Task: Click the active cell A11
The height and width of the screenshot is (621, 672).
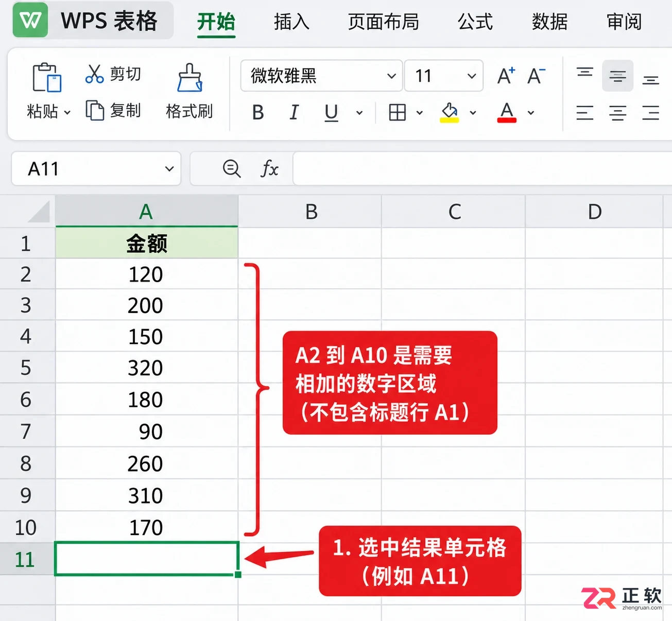Action: 147,559
